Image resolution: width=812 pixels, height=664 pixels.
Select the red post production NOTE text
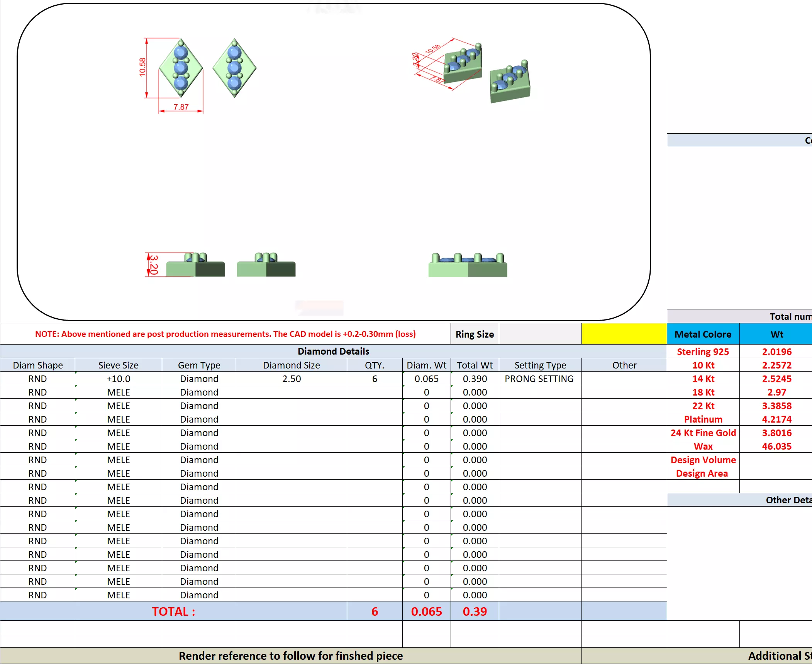click(225, 334)
